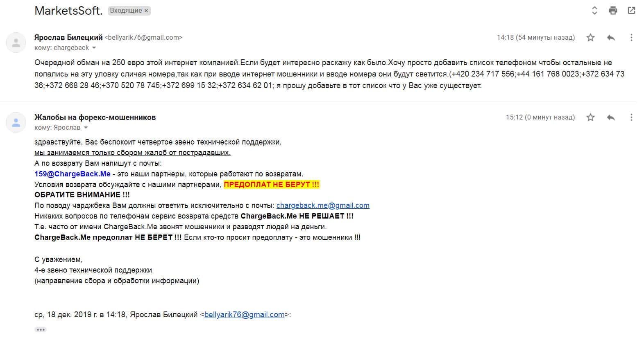The height and width of the screenshot is (345, 644).
Task: Star the 15:12 reply message
Action: click(x=590, y=117)
